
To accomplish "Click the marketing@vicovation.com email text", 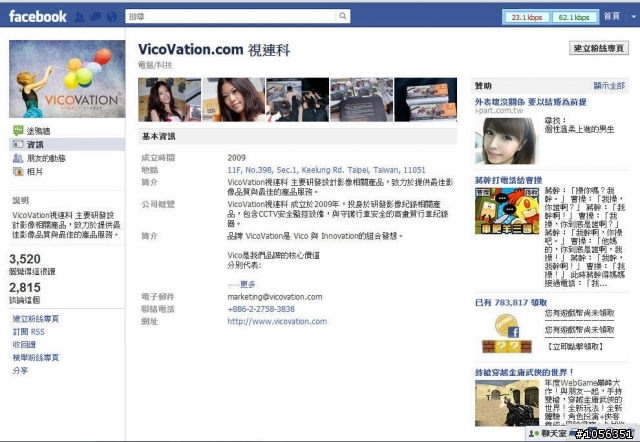I will 275,297.
